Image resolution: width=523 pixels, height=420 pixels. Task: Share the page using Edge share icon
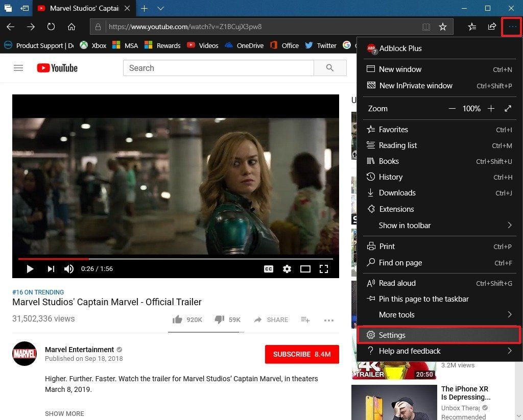(x=491, y=27)
